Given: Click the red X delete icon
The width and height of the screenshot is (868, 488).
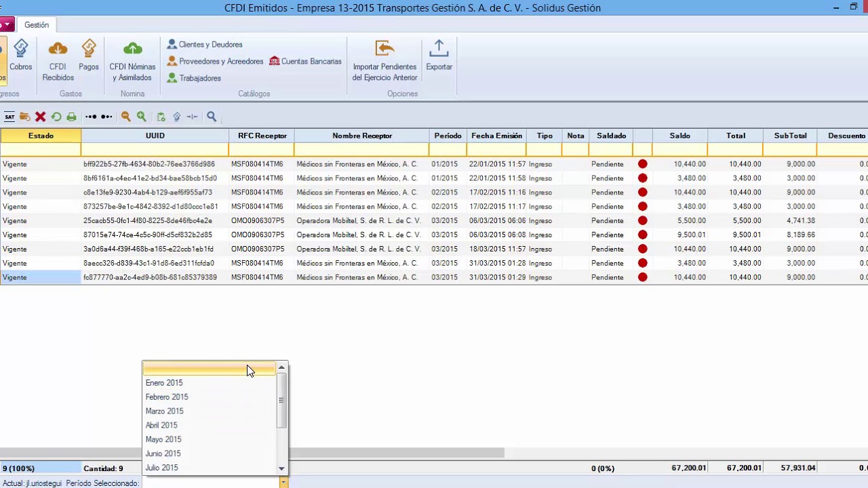Looking at the screenshot, I should point(41,117).
